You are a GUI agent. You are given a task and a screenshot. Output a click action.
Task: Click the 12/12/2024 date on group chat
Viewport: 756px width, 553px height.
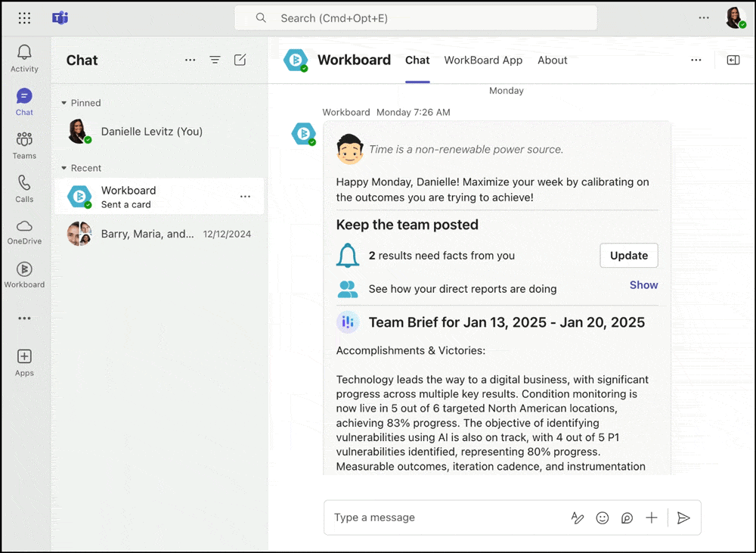click(227, 234)
